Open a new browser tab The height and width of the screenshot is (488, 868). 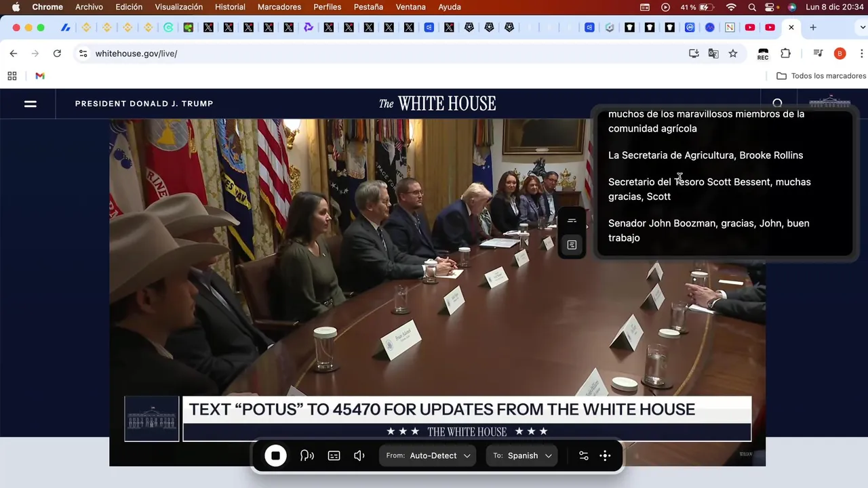click(812, 28)
